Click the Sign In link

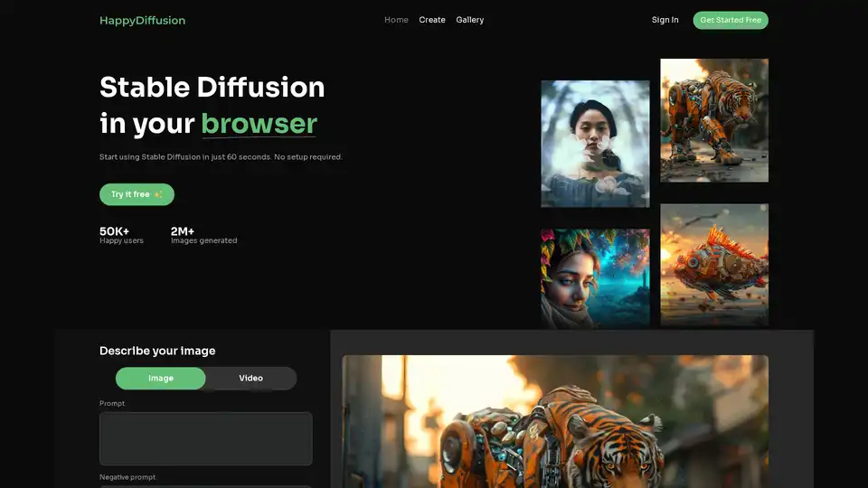click(665, 20)
